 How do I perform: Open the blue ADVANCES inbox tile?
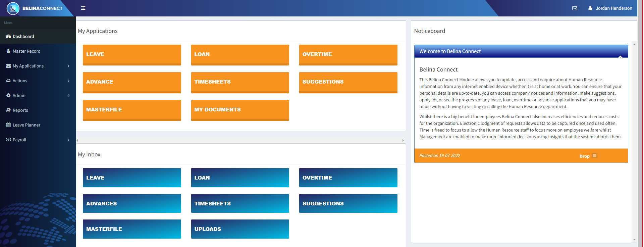pyautogui.click(x=132, y=203)
